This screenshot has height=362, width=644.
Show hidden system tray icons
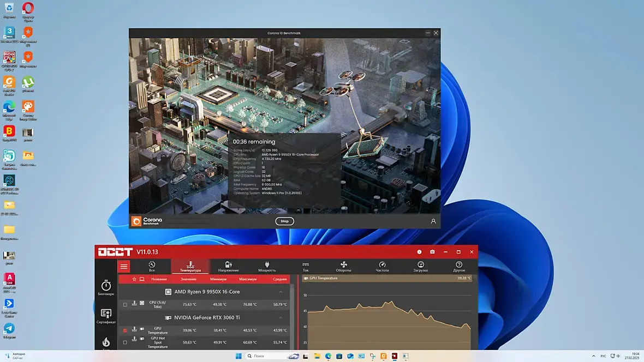coord(593,356)
